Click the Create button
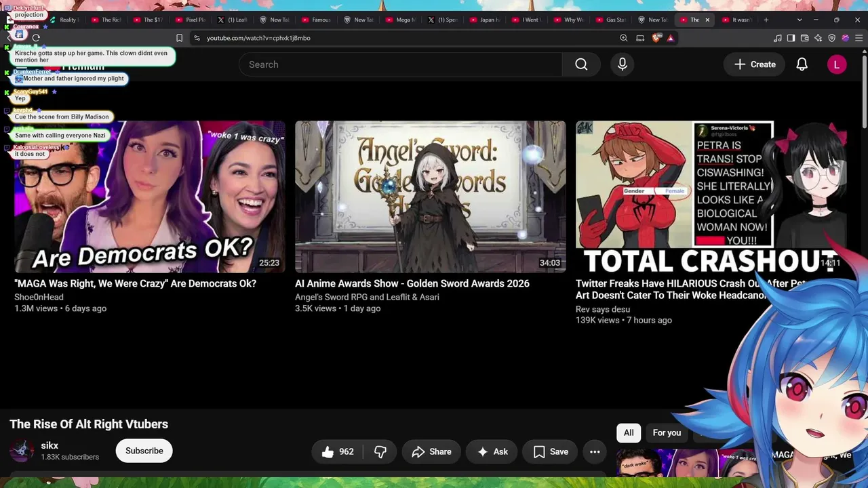This screenshot has width=868, height=488. pos(755,64)
